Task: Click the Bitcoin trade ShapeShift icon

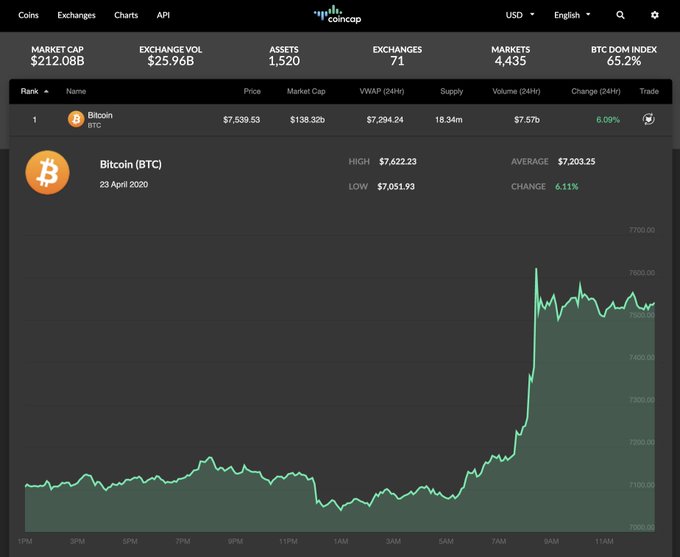Action: click(648, 119)
